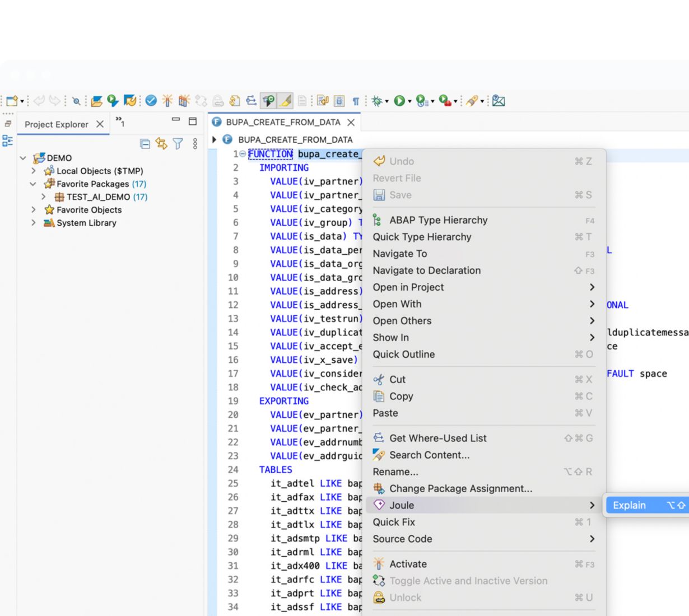Click the filter funnel icon in Project Explorer
689x616 pixels.
(178, 144)
